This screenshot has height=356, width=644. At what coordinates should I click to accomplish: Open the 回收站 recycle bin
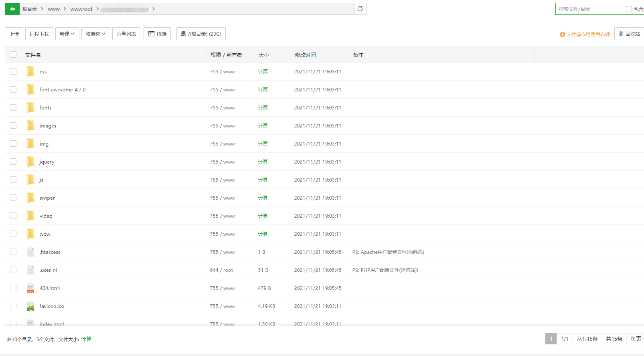[x=629, y=34]
